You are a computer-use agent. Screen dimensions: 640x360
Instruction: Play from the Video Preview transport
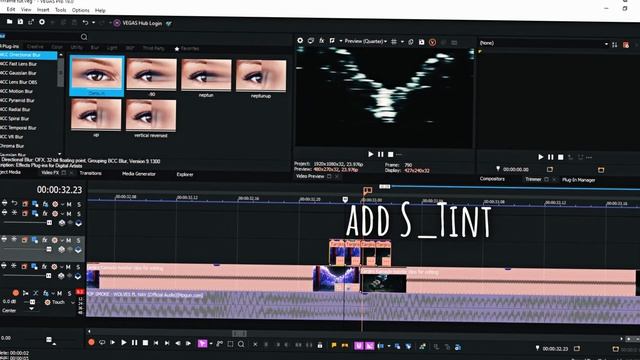tap(371, 154)
